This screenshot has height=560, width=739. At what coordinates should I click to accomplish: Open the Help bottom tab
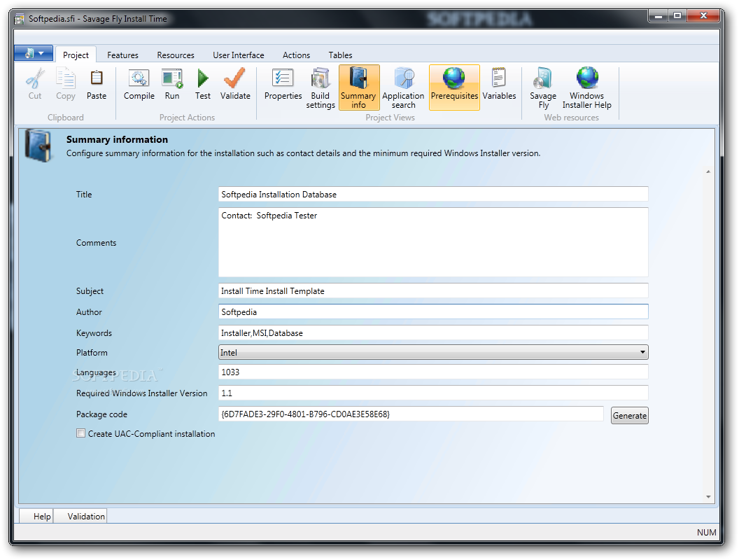36,516
